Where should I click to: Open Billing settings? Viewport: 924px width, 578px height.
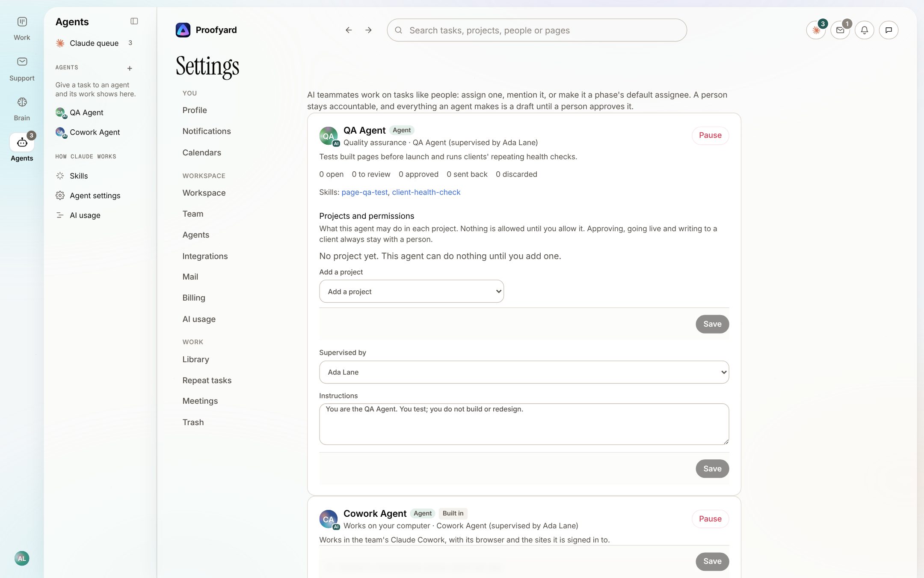pos(194,298)
